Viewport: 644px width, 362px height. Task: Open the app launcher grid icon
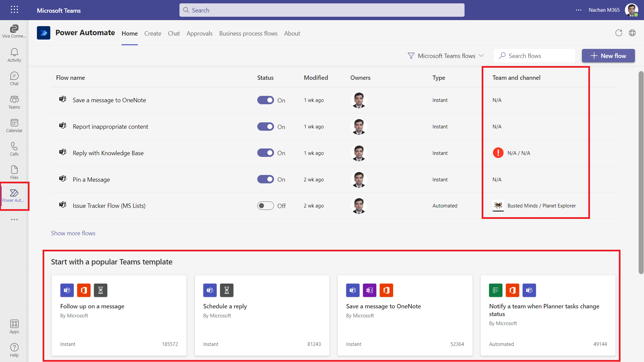[14, 10]
